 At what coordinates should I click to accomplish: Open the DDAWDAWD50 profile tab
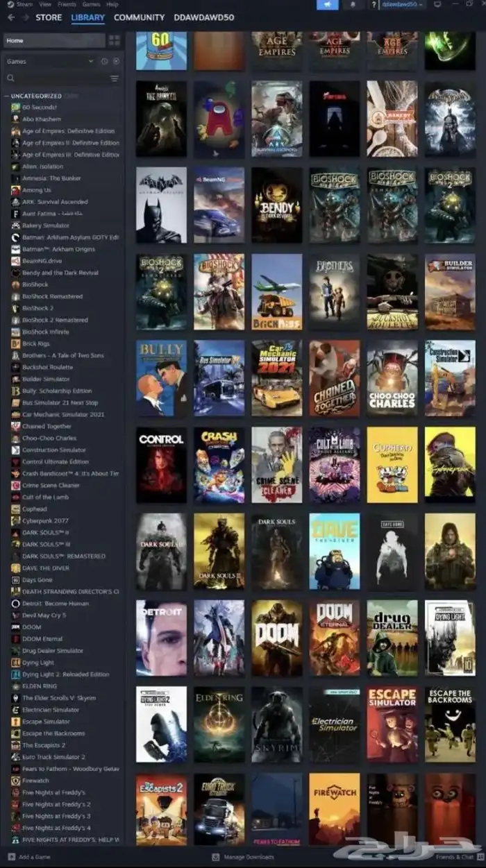tap(204, 17)
